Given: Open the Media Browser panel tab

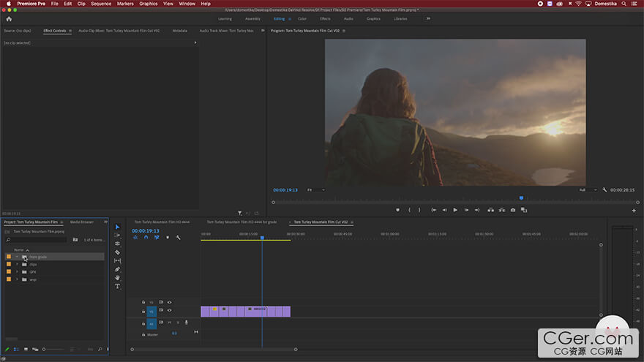Looking at the screenshot, I should [81, 222].
